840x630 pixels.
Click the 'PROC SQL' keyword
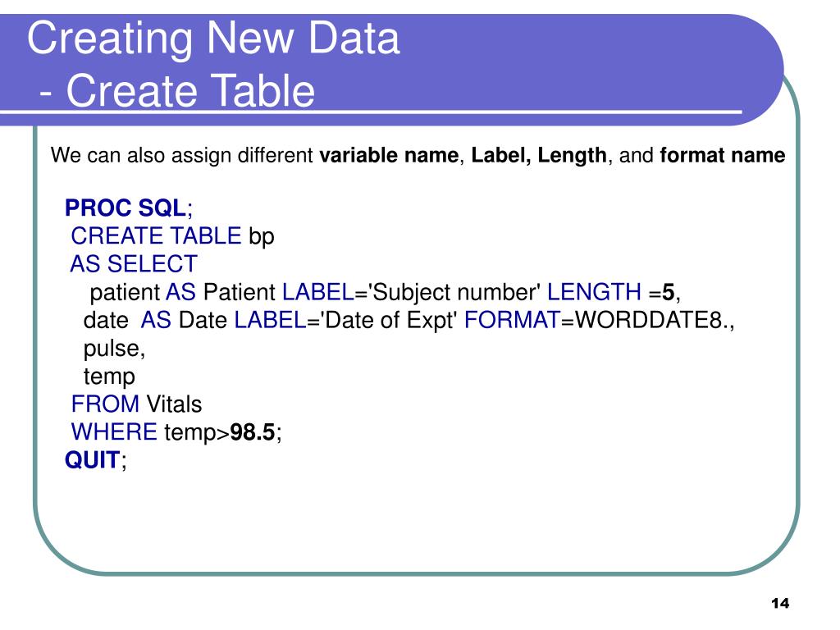click(126, 208)
